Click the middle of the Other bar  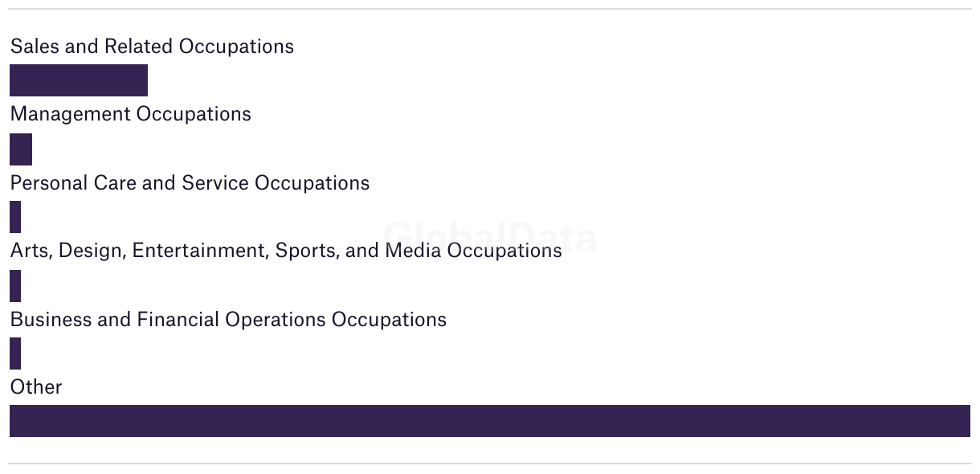pyautogui.click(x=490, y=421)
